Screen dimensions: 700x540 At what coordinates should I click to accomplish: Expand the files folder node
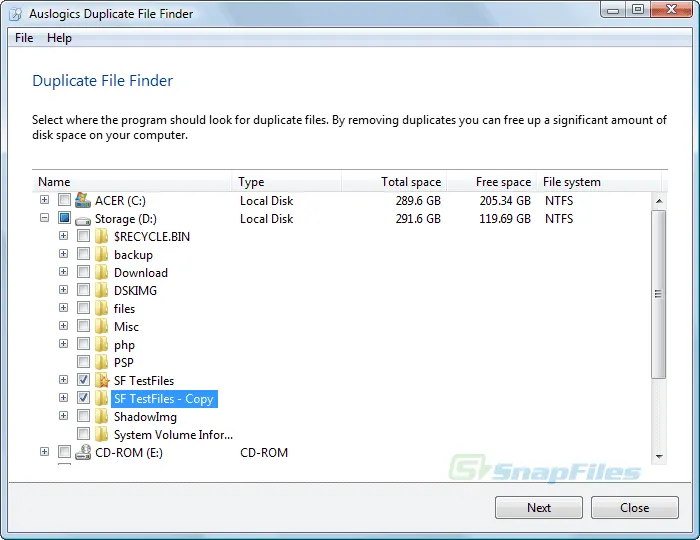tap(63, 307)
